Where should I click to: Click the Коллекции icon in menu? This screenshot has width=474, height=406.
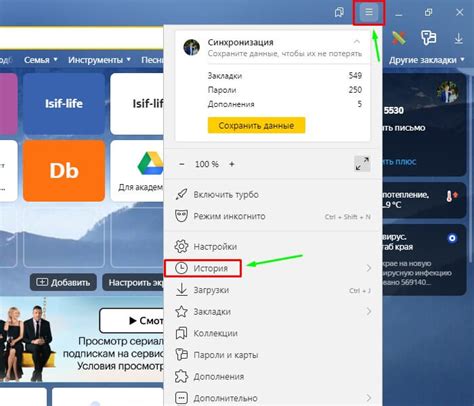coord(182,333)
